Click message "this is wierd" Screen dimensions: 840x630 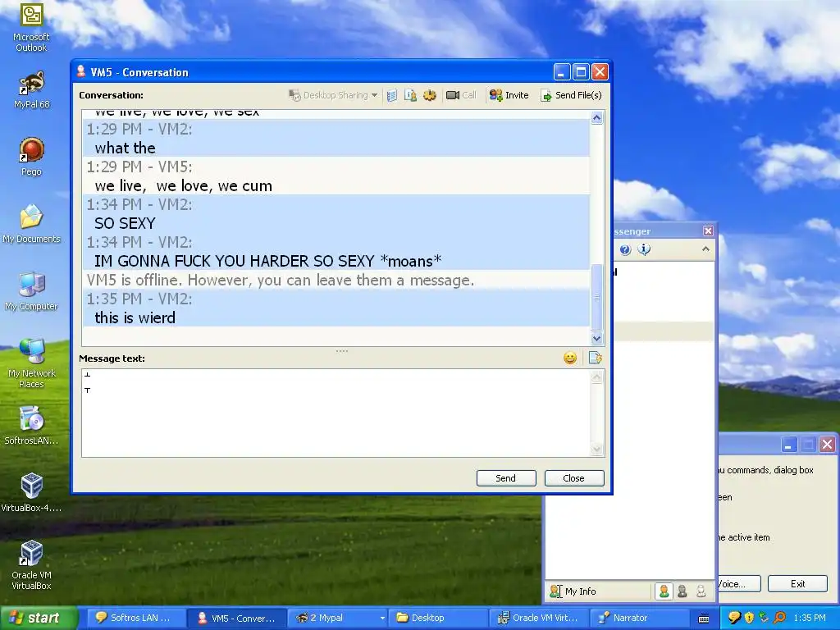point(135,317)
